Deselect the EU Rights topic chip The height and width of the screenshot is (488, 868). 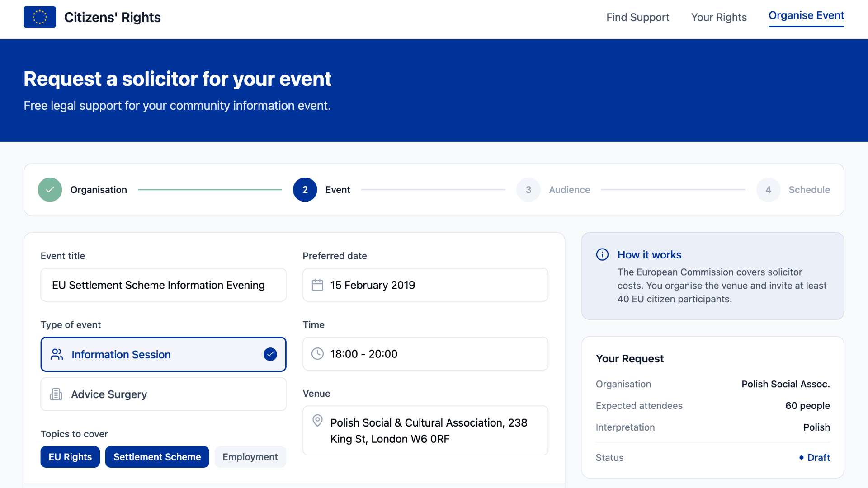point(70,457)
